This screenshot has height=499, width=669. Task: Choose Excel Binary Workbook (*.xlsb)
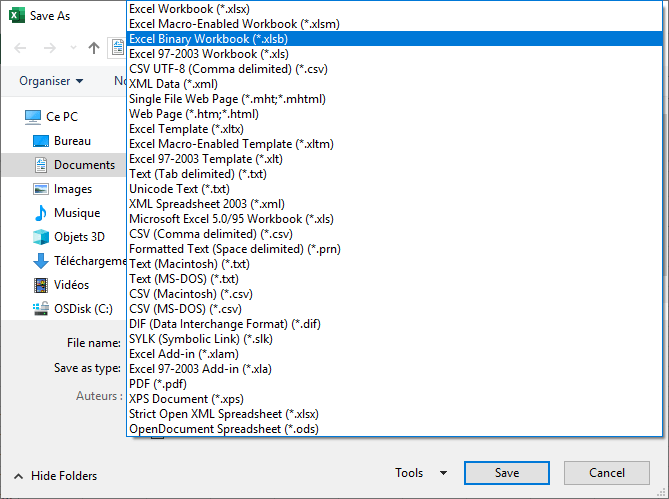[394, 39]
